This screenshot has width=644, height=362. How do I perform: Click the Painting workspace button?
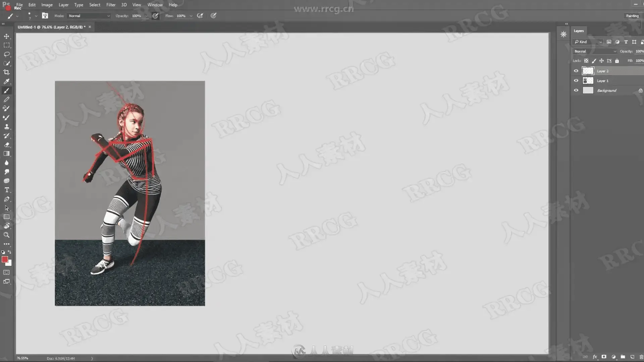point(632,16)
